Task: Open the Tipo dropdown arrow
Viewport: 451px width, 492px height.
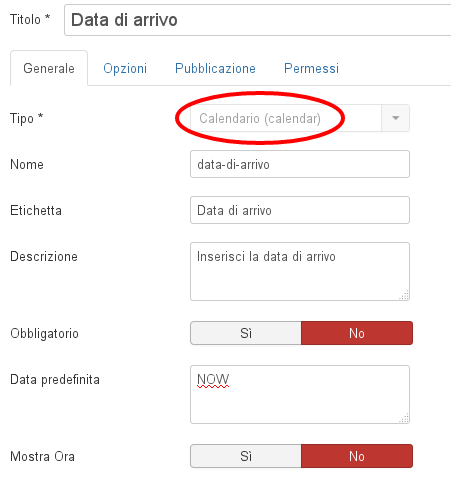Action: pyautogui.click(x=395, y=118)
